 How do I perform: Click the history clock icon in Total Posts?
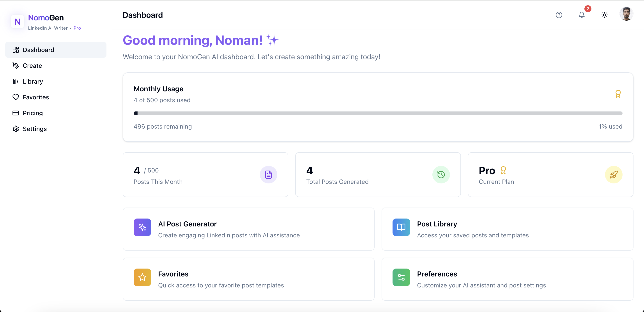tap(441, 174)
